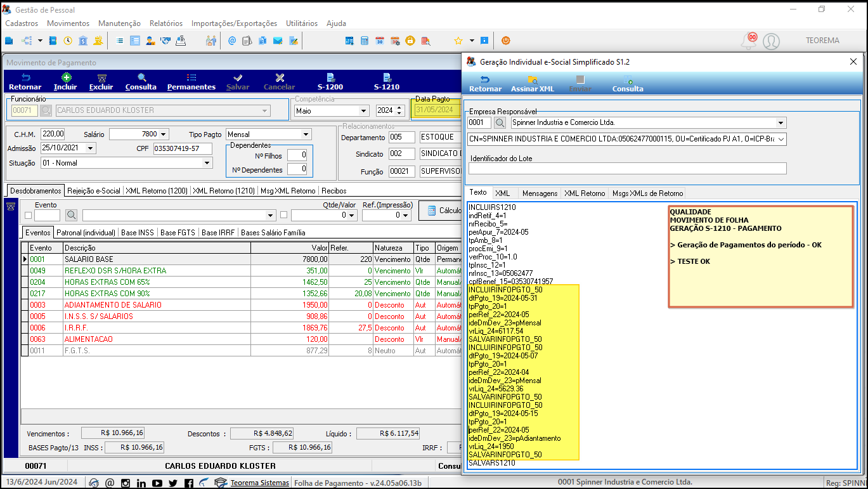Open the Utilitários menu
This screenshot has width=868, height=489.
click(302, 23)
